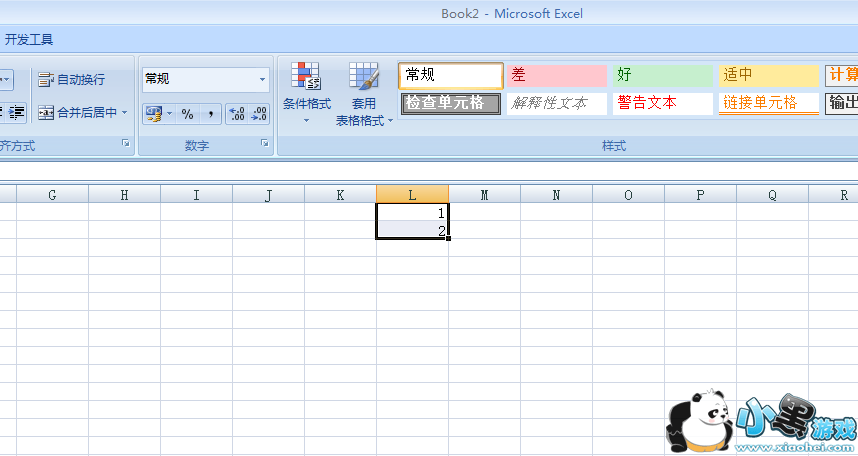Click 合并后居中 merge and center button
This screenshot has height=456, width=858.
[x=78, y=113]
